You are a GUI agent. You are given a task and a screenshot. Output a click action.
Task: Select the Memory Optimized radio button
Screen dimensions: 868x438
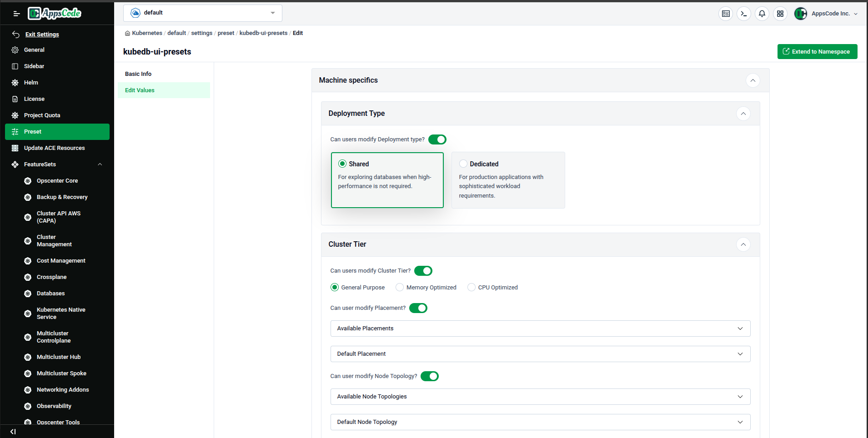coord(399,287)
